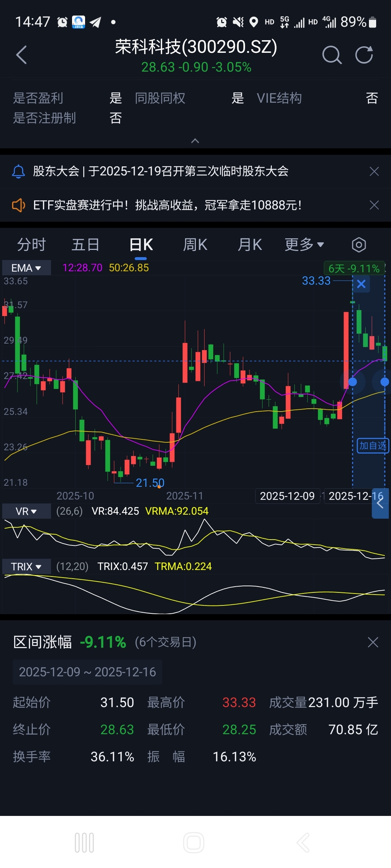Tap the 最高价 33.33 value
Viewport: 391px width, 868px height.
[x=239, y=702]
